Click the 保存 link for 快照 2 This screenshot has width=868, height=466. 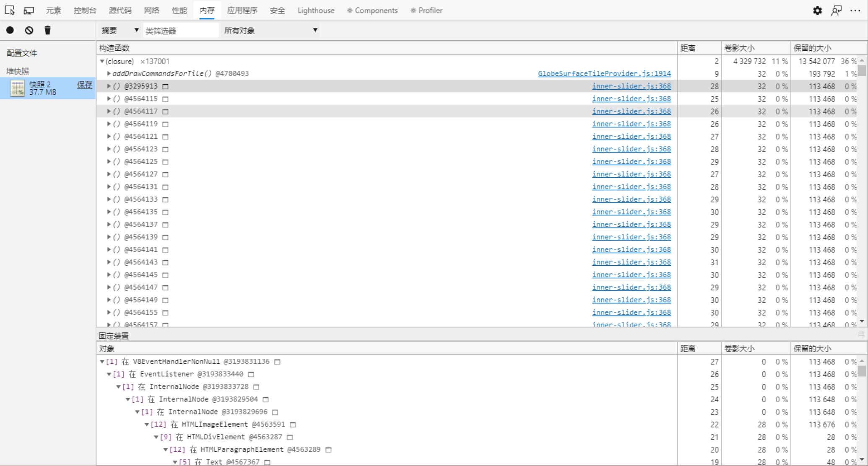[85, 85]
